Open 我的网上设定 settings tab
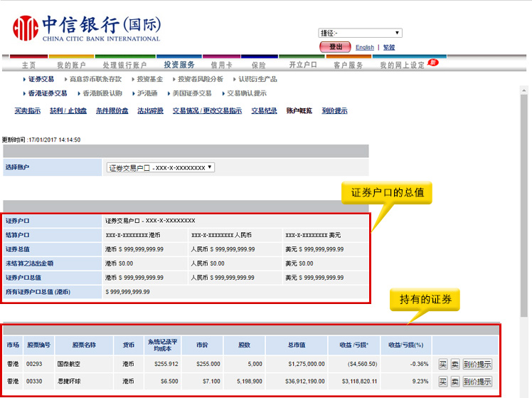 (402, 65)
